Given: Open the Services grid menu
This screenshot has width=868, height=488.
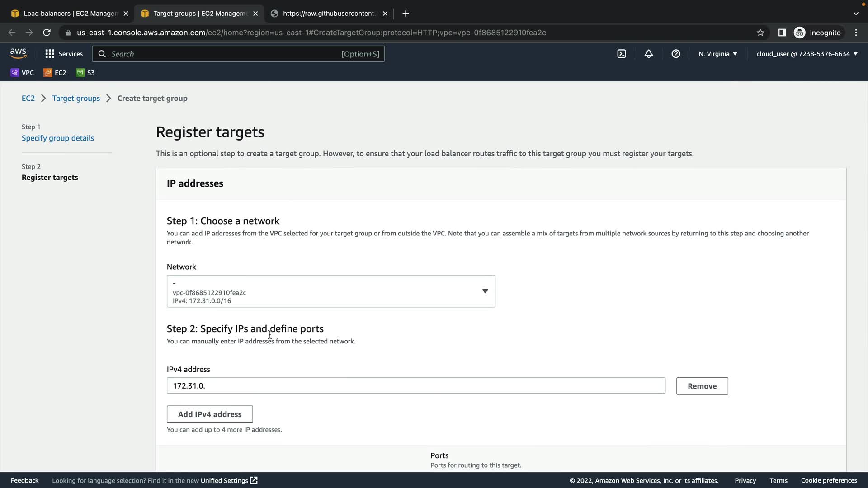Looking at the screenshot, I should pyautogui.click(x=64, y=54).
